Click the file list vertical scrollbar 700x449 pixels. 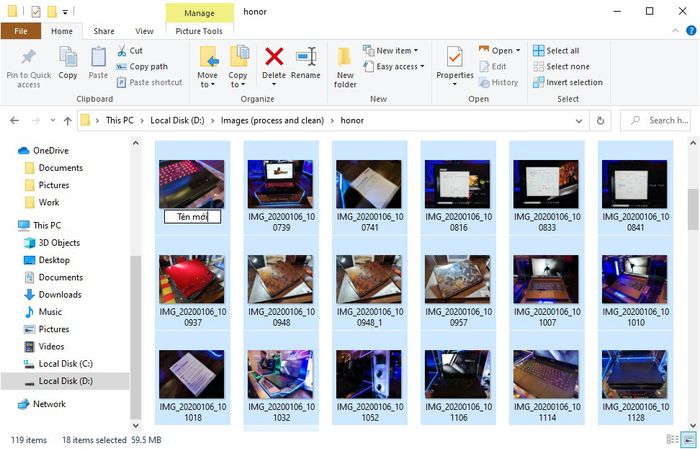click(x=693, y=209)
